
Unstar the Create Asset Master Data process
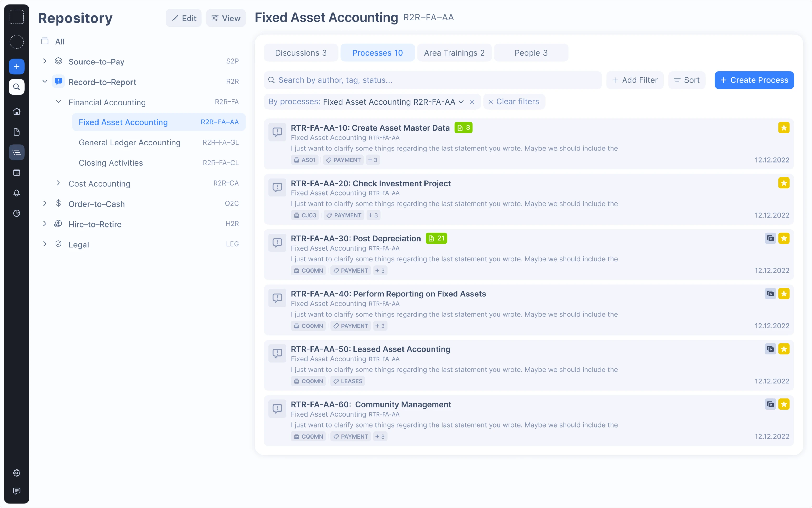pos(784,127)
